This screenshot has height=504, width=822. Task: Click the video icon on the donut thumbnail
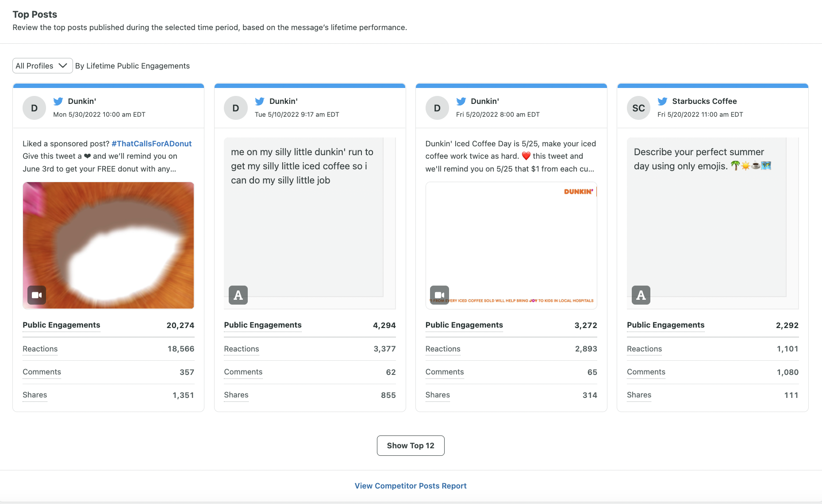(x=37, y=295)
